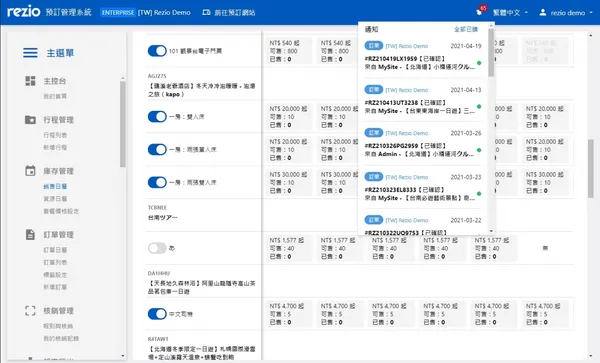Switch off the 中文司機 toggle
Screen dimensions: 600x363
tap(157, 314)
